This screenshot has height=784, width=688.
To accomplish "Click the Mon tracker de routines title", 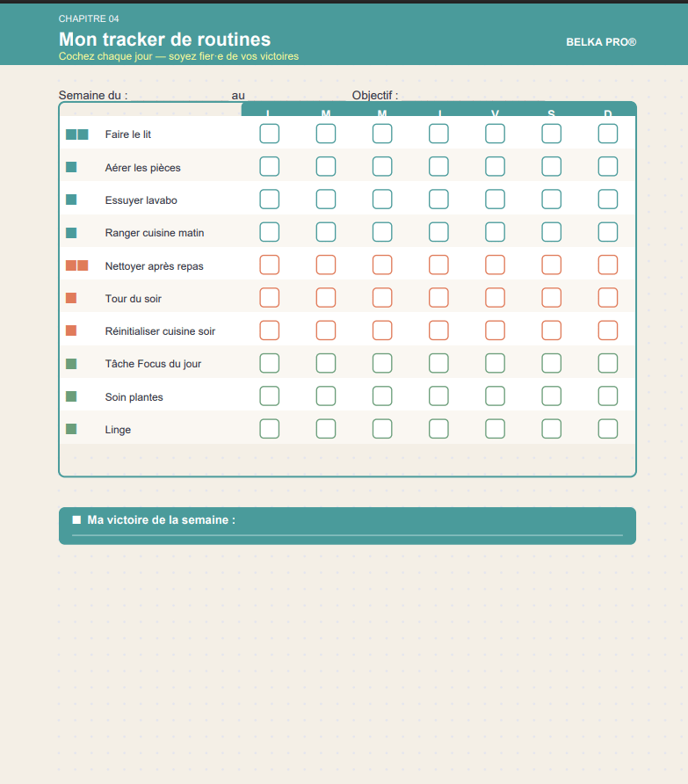I will click(x=164, y=40).
